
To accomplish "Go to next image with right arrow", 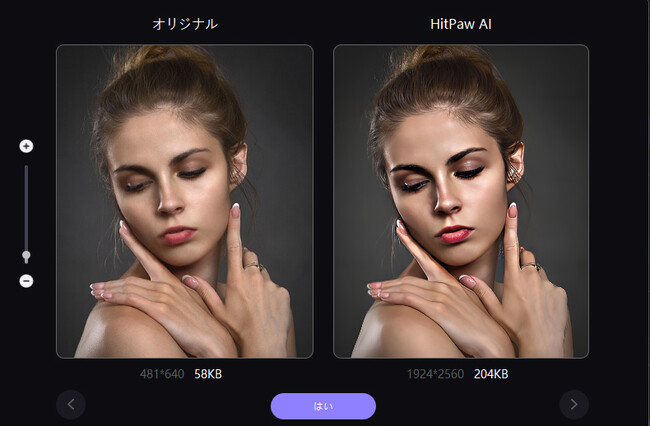I will pos(574,404).
